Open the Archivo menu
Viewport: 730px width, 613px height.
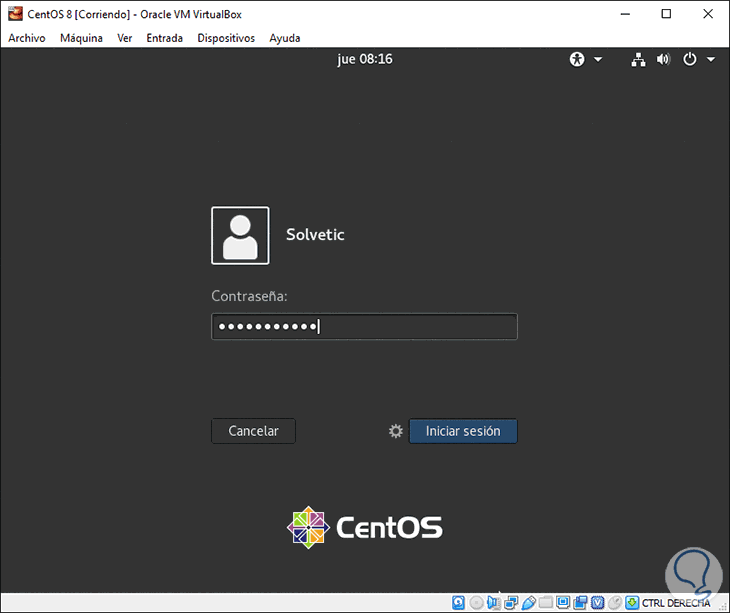27,38
